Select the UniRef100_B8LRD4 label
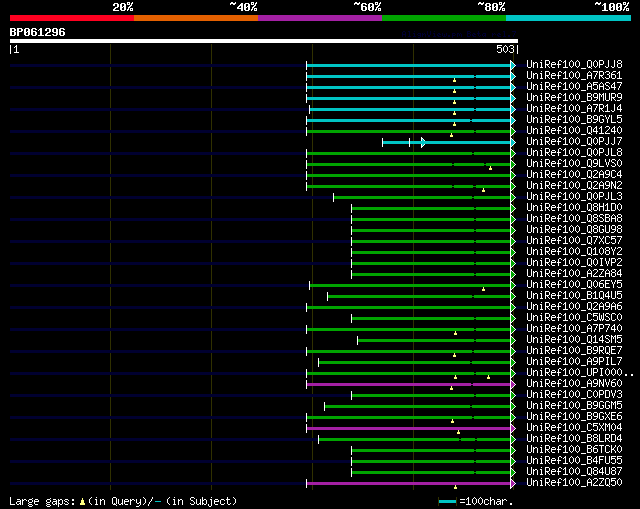 pyautogui.click(x=574, y=439)
